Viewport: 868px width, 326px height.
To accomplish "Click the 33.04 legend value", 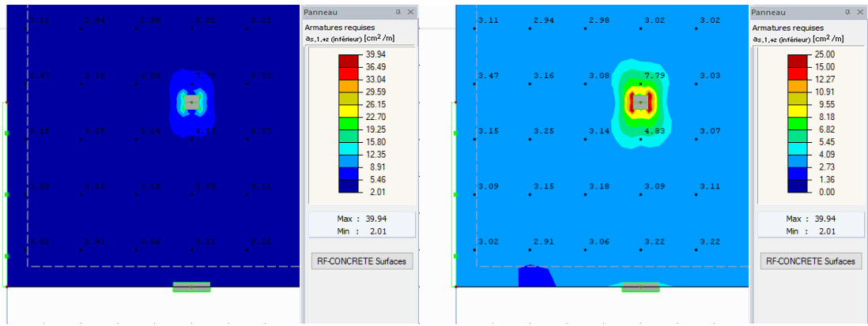I will [x=376, y=79].
